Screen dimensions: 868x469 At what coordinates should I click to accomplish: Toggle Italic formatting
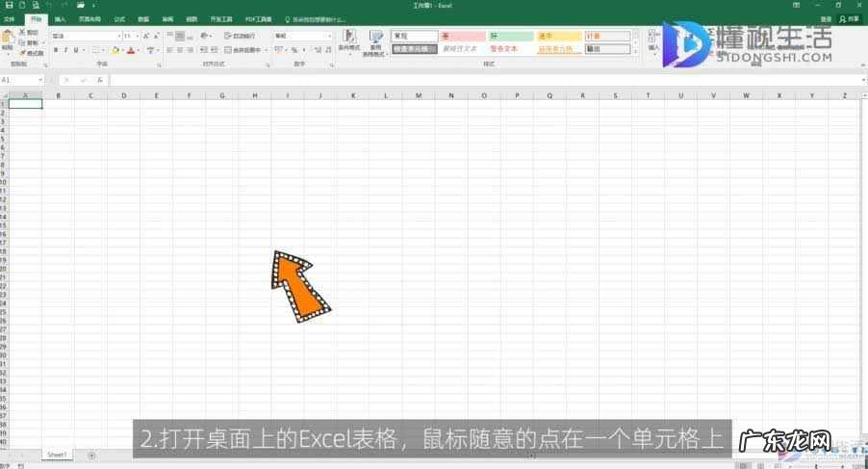coord(65,50)
